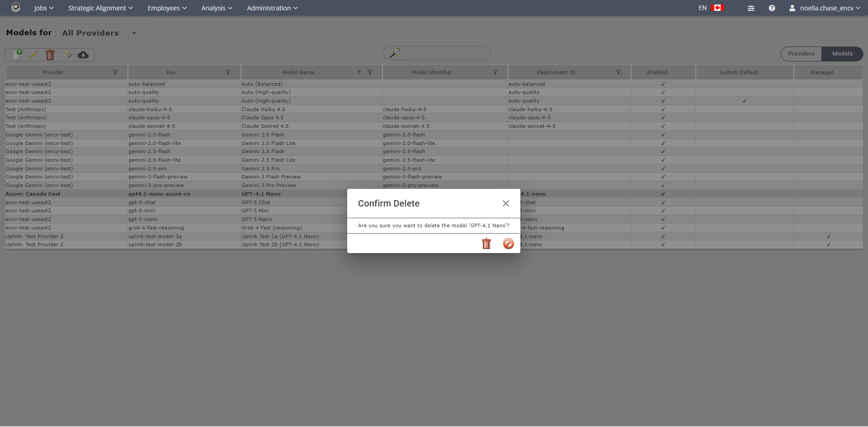
Task: Toggle Enabled checkmark for Claude Haiku 4.5
Action: (x=663, y=109)
